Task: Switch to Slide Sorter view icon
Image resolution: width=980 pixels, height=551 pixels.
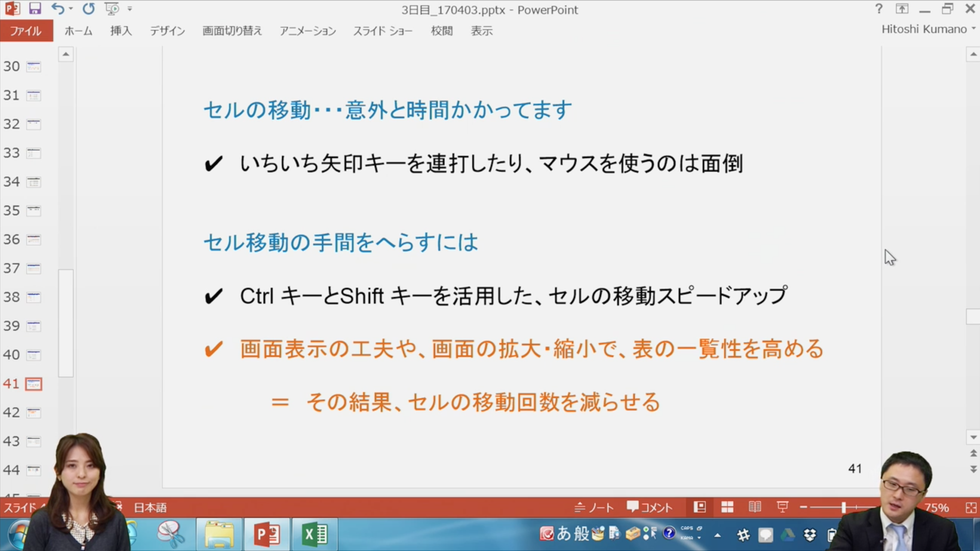Action: click(727, 507)
